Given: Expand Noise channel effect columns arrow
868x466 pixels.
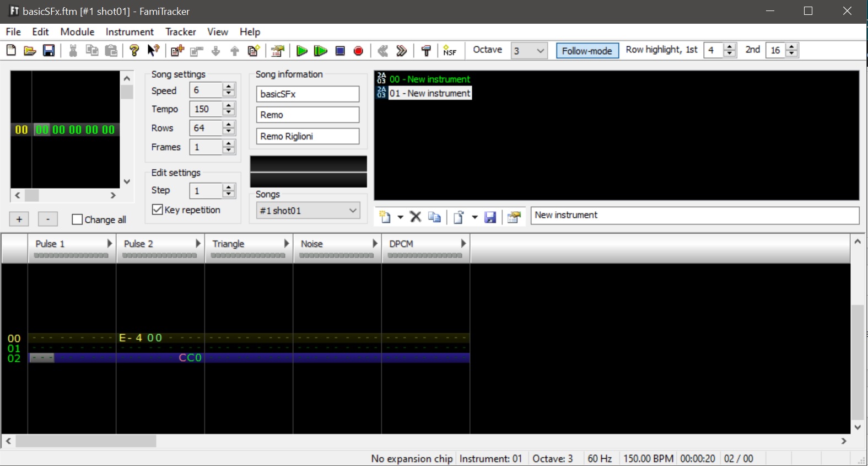Looking at the screenshot, I should (375, 243).
